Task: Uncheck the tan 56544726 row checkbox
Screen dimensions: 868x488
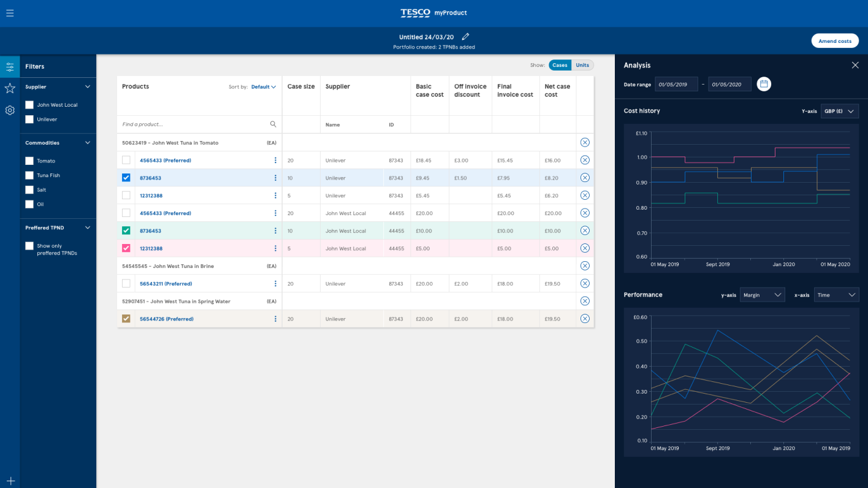Action: click(x=126, y=319)
